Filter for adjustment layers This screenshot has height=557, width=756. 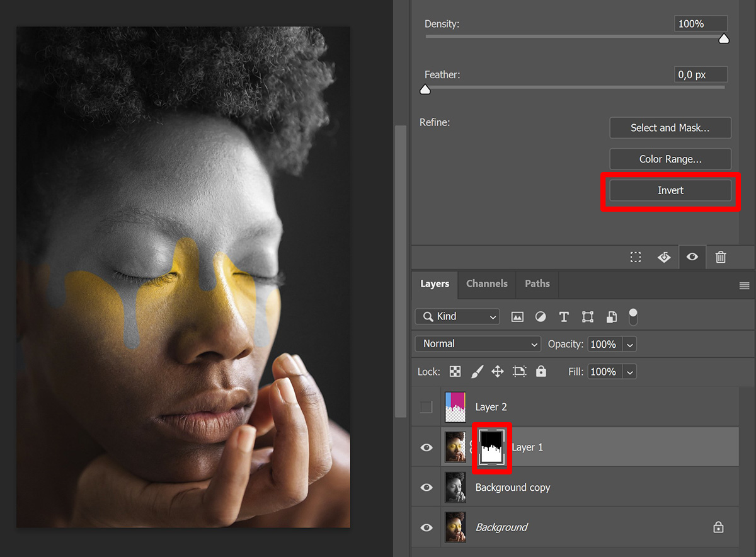coord(541,316)
